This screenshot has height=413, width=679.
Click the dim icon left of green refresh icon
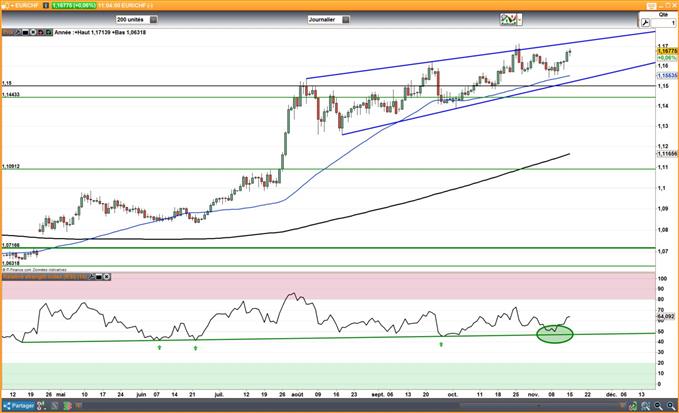click(622, 406)
